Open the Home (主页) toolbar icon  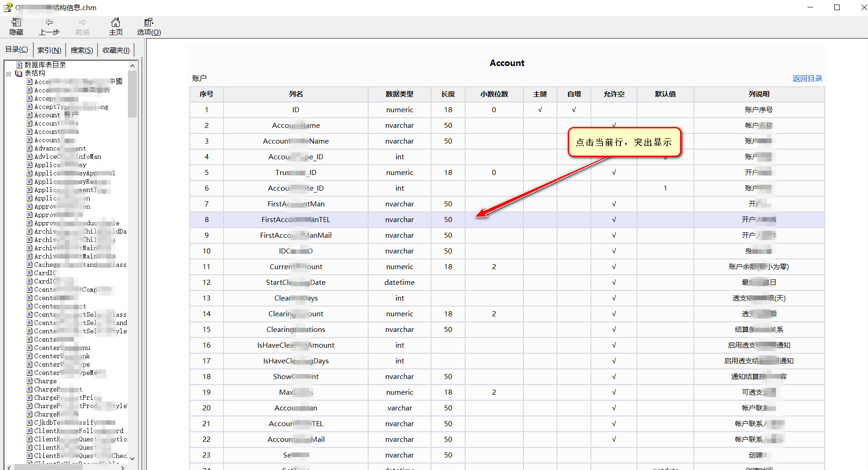115,23
